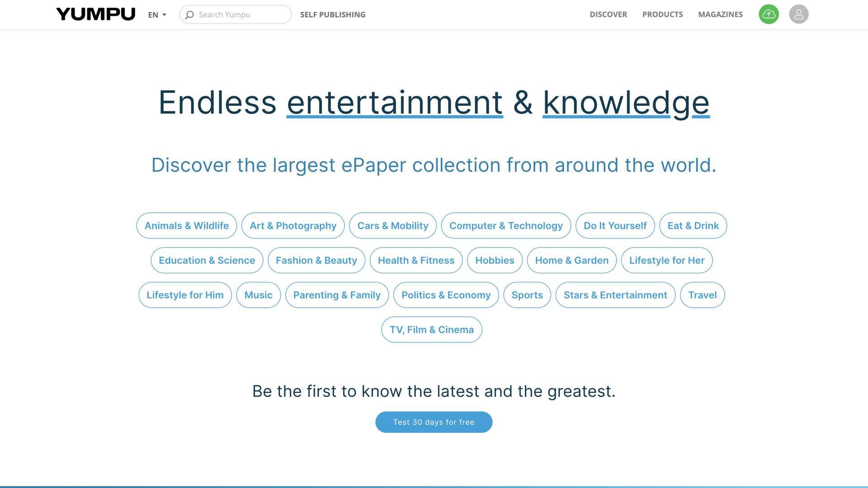Open the Products menu
The height and width of the screenshot is (488, 868).
click(x=662, y=14)
